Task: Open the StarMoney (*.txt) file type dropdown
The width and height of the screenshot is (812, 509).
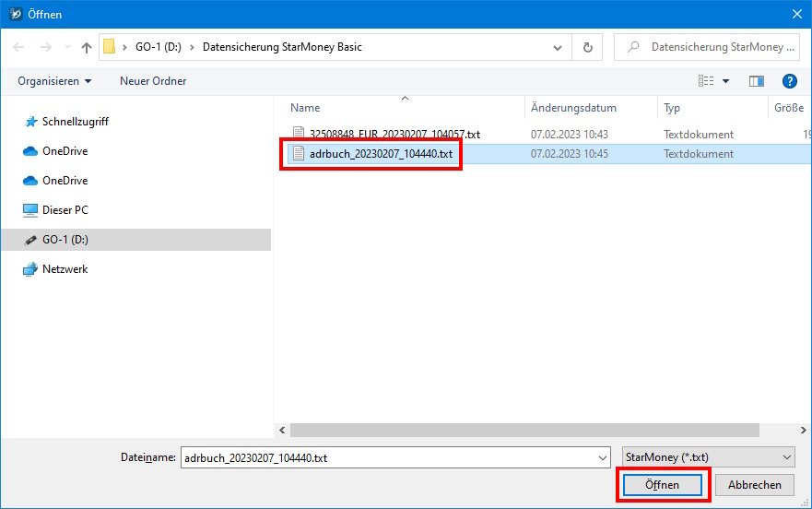Action: coord(707,457)
